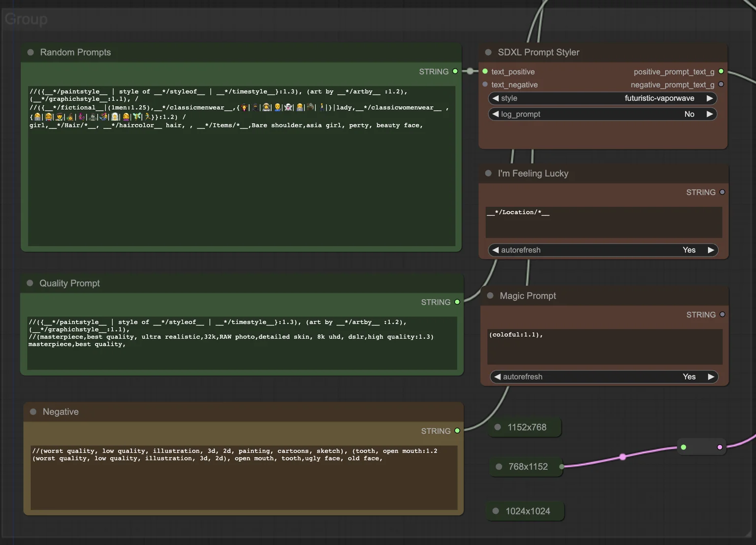Image resolution: width=756 pixels, height=545 pixels.
Task: Toggle I'm Feeling Lucky autorefresh right arrow
Action: click(x=711, y=250)
